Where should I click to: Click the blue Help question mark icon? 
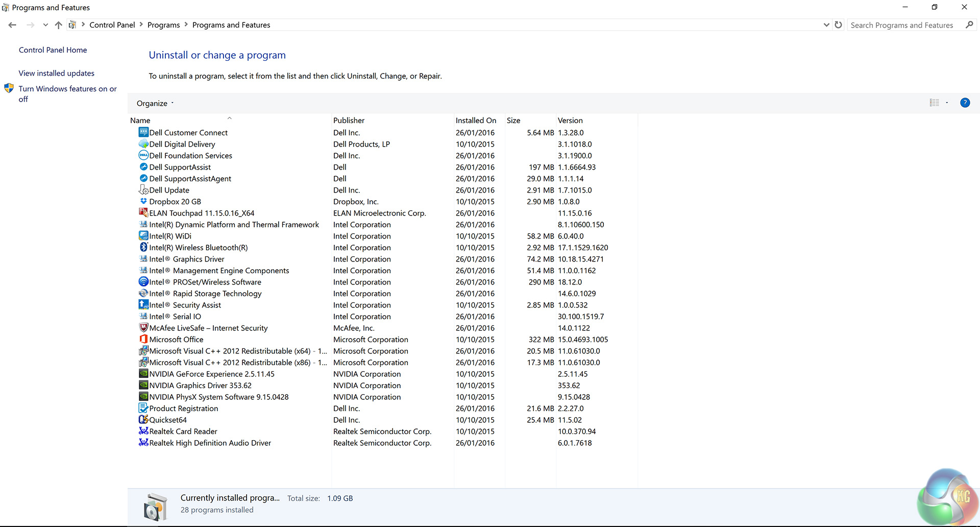pyautogui.click(x=965, y=103)
